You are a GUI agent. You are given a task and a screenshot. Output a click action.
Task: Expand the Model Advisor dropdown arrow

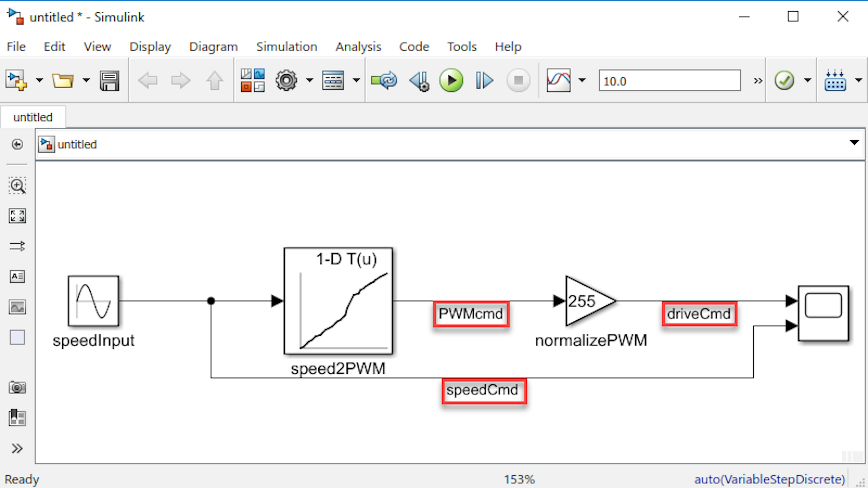[807, 81]
